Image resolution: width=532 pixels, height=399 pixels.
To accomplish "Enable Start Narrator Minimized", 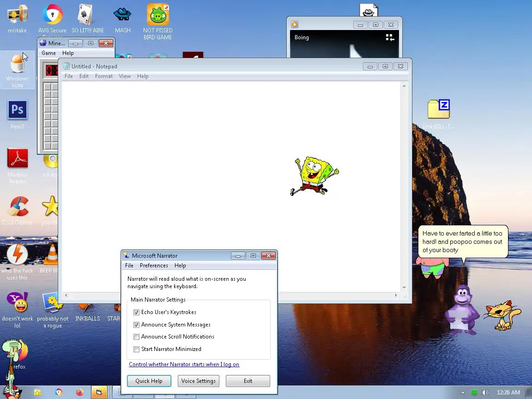I will [136, 349].
